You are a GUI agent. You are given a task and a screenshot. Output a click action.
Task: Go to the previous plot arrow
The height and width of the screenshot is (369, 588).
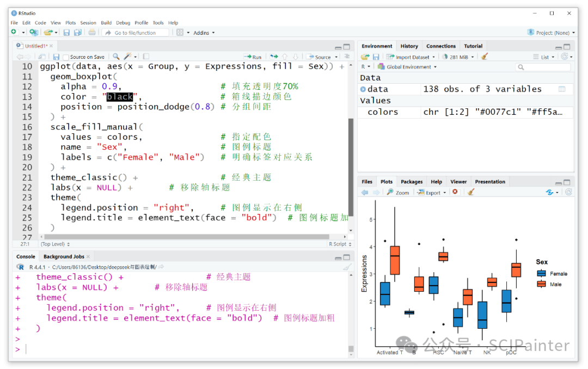tap(365, 192)
